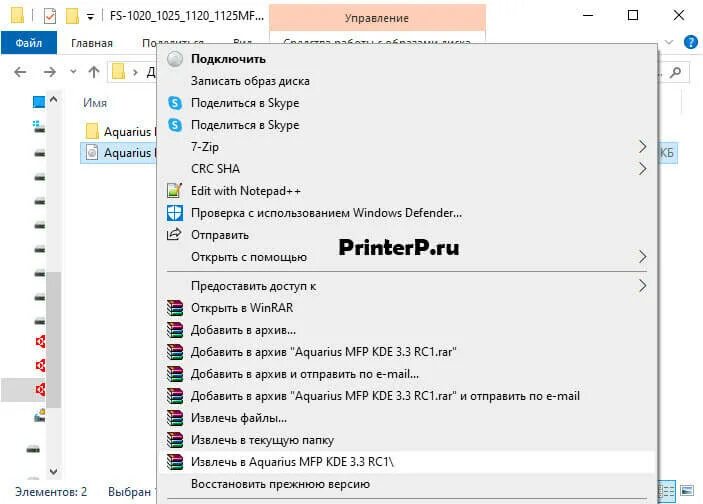Open quick access toolbar dropdown arrow

point(90,17)
